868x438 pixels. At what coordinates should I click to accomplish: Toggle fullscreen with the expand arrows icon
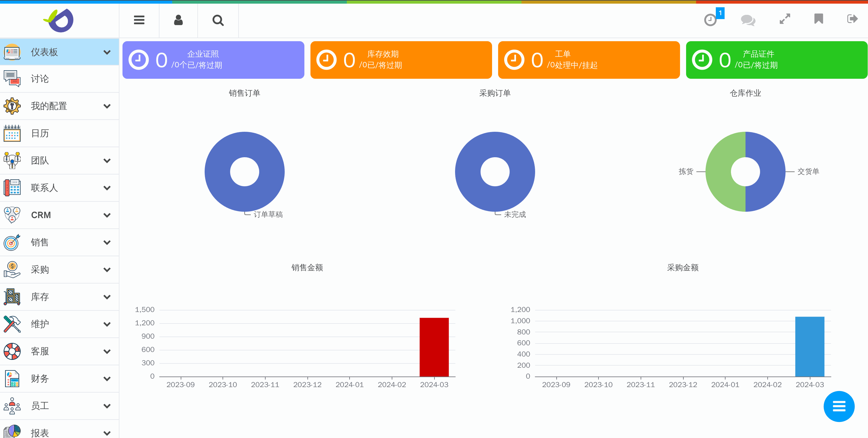785,19
